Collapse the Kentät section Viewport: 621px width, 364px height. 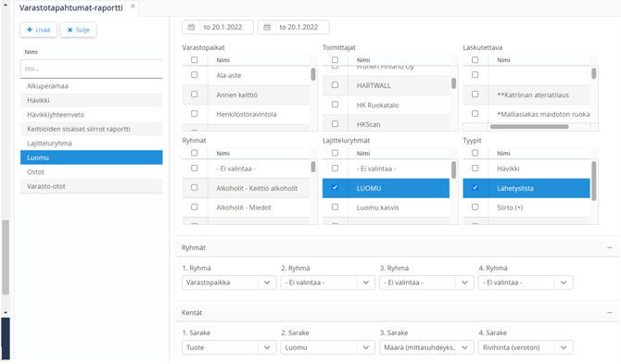click(x=610, y=312)
